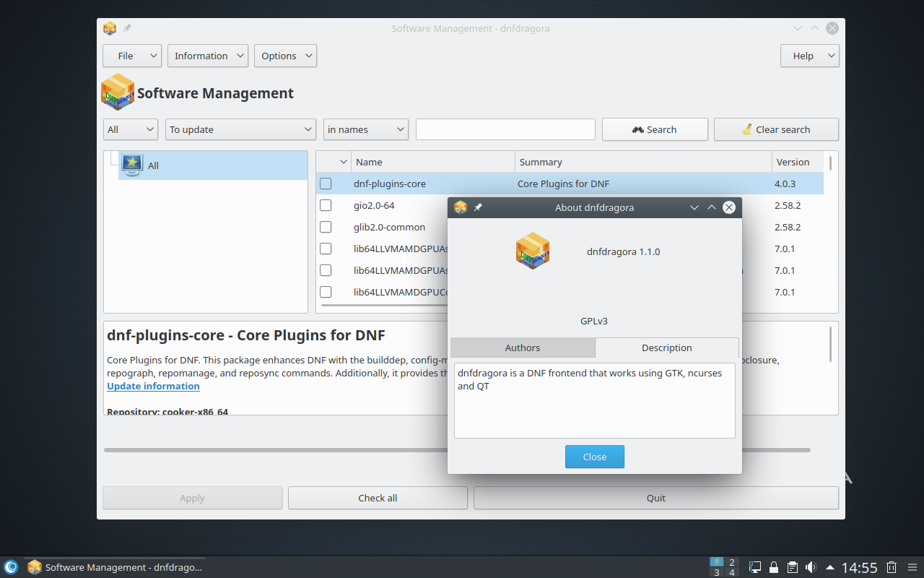Click the dnfdragora box logo beside Software Management
The height and width of the screenshot is (578, 924).
pos(118,92)
